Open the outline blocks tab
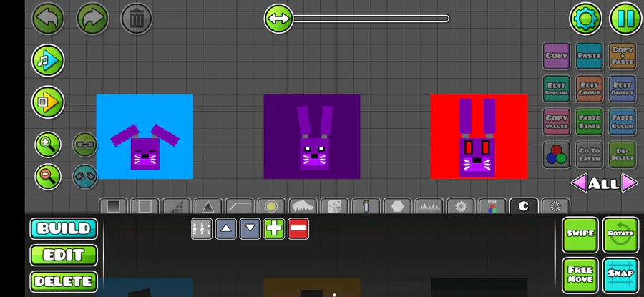The width and height of the screenshot is (644, 297). click(145, 206)
